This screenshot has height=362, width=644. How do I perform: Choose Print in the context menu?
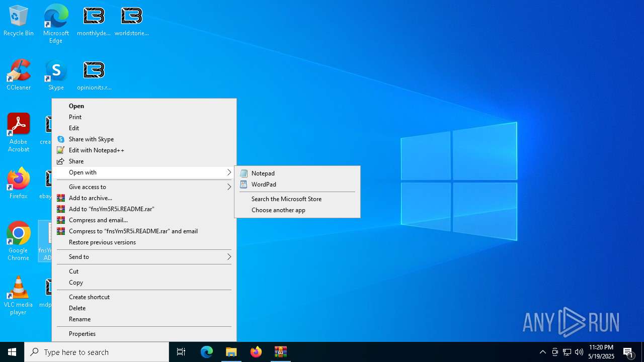[144, 117]
